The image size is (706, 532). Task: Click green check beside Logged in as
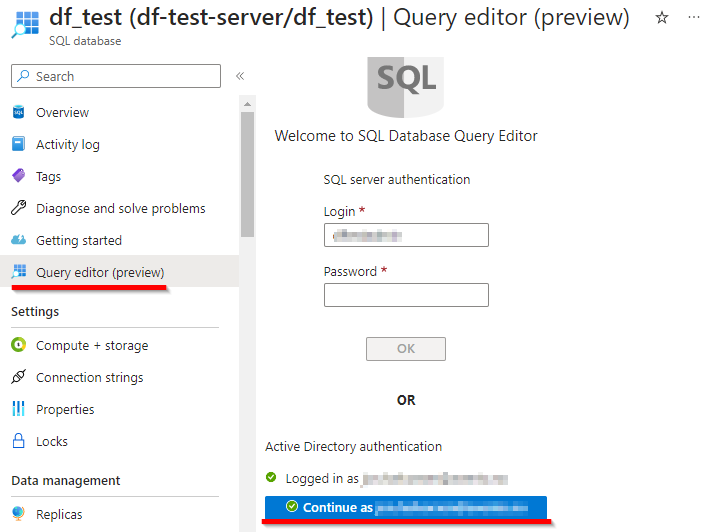pyautogui.click(x=271, y=477)
